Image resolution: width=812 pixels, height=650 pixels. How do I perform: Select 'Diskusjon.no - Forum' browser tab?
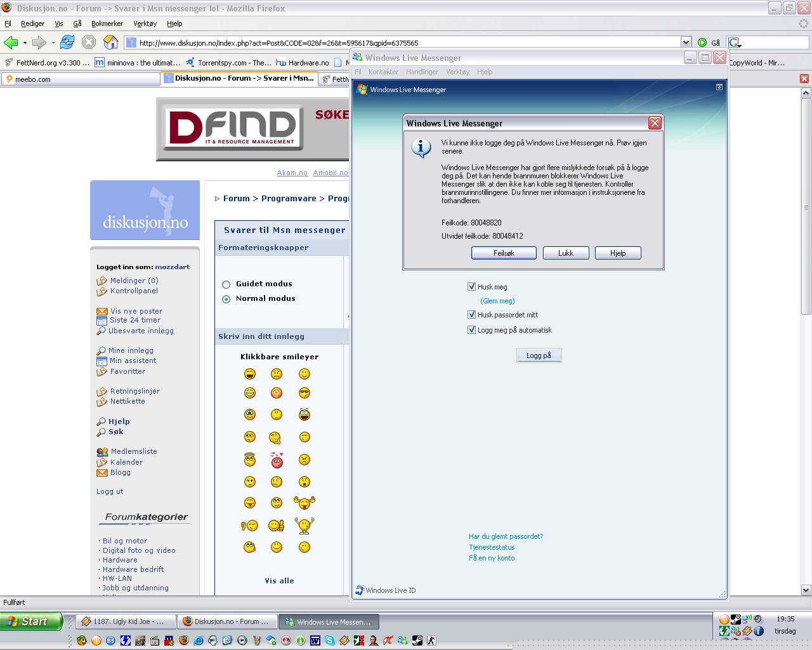pos(239,78)
